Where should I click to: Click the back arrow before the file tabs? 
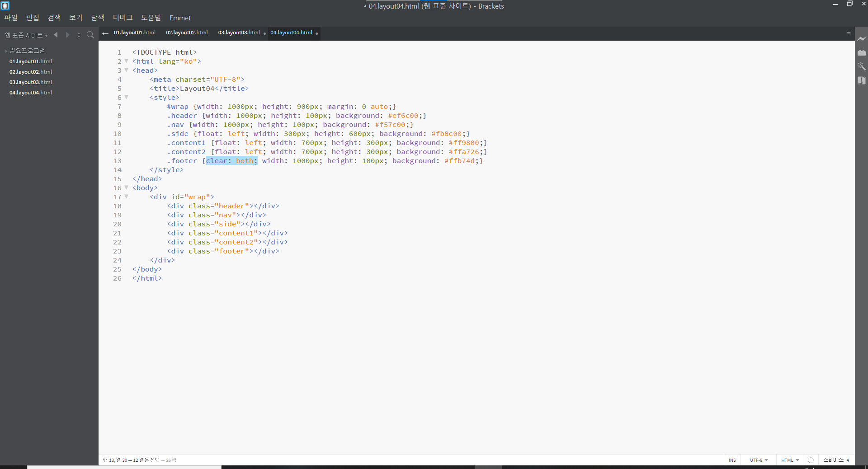(x=105, y=33)
